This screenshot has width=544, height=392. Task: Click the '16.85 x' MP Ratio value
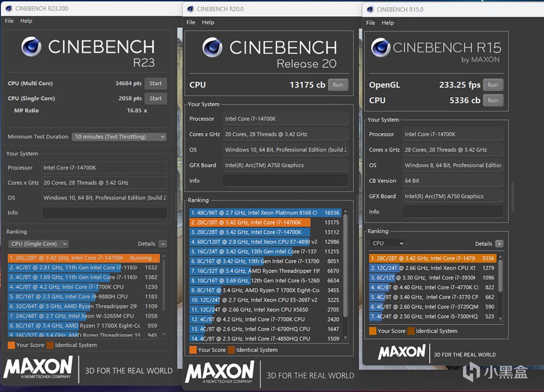[137, 111]
